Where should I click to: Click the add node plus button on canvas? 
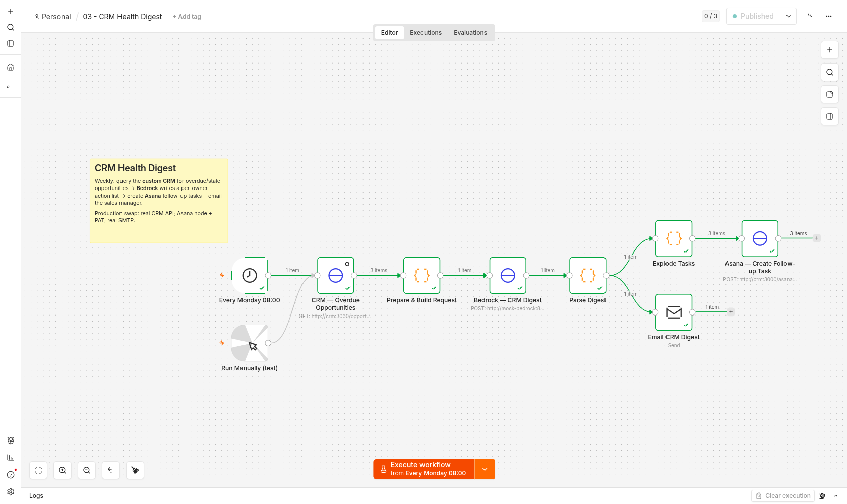tap(830, 50)
